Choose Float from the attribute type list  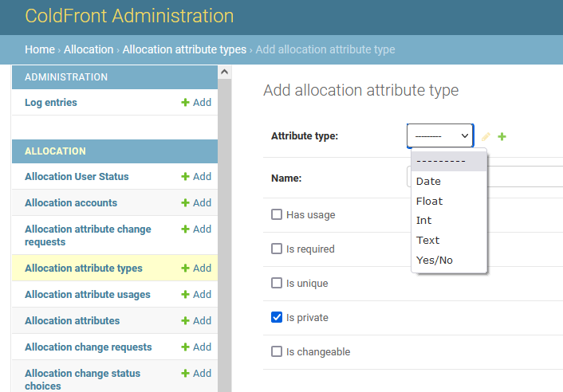[x=449, y=201]
